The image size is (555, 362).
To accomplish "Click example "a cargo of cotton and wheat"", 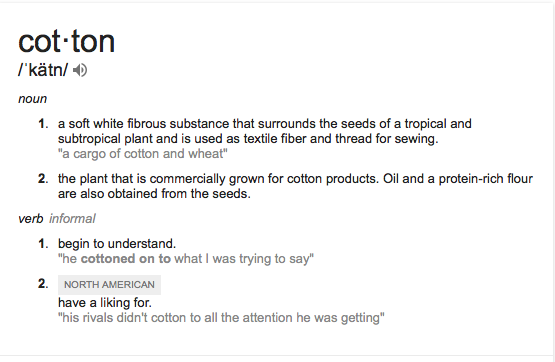I will [x=143, y=154].
